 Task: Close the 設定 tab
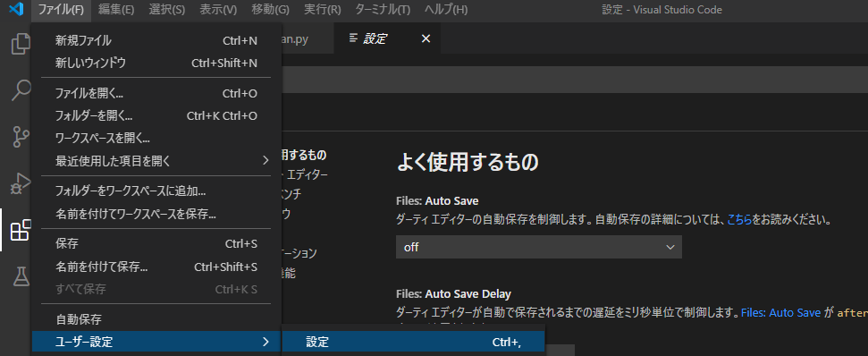[x=426, y=38]
